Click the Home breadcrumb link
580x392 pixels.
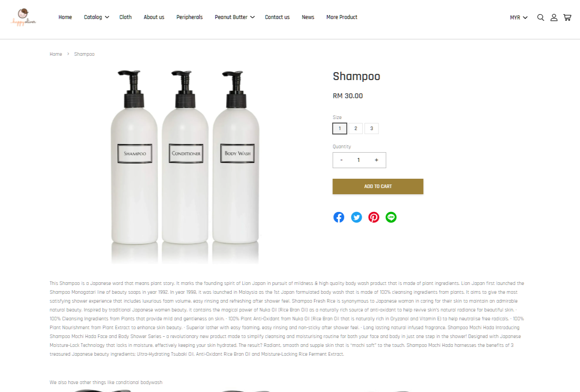pos(56,54)
